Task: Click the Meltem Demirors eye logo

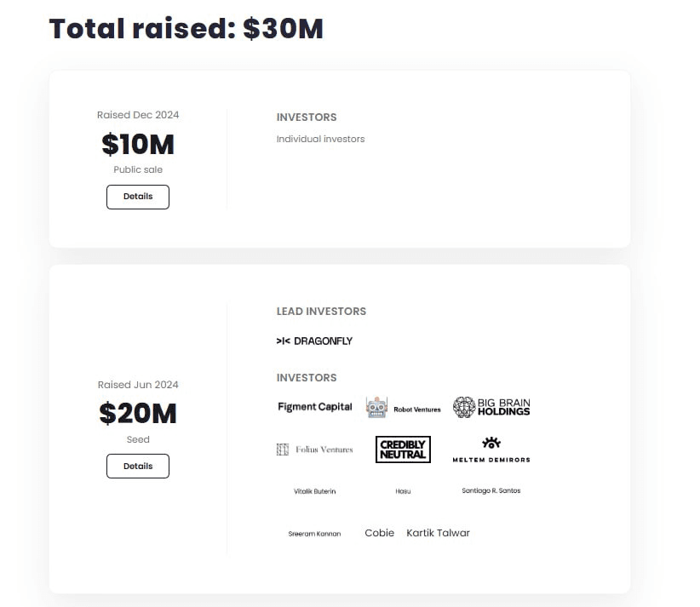Action: pyautogui.click(x=491, y=443)
